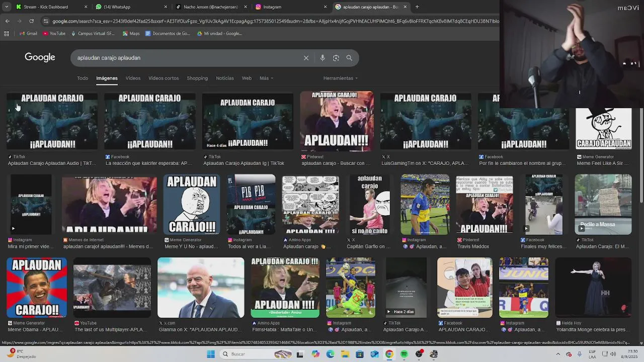Close the aplaudan carajo search tab
Viewport: 644px width, 362px height.
click(405, 7)
